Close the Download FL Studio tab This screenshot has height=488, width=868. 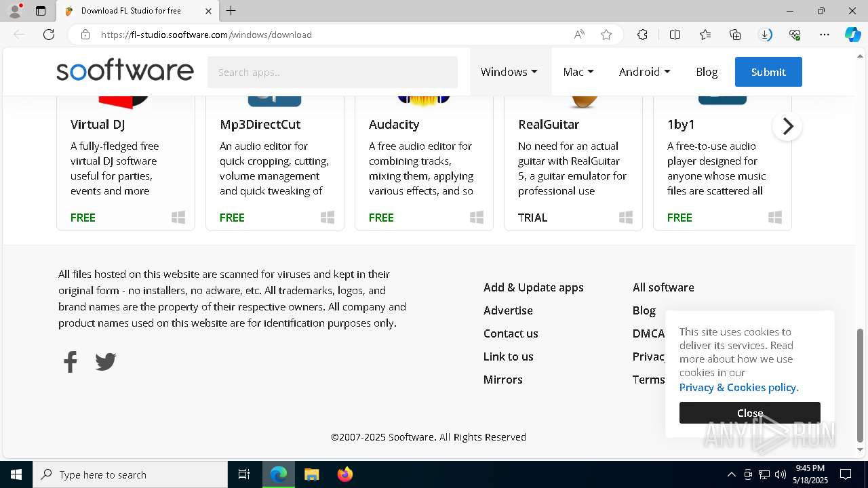coord(208,11)
